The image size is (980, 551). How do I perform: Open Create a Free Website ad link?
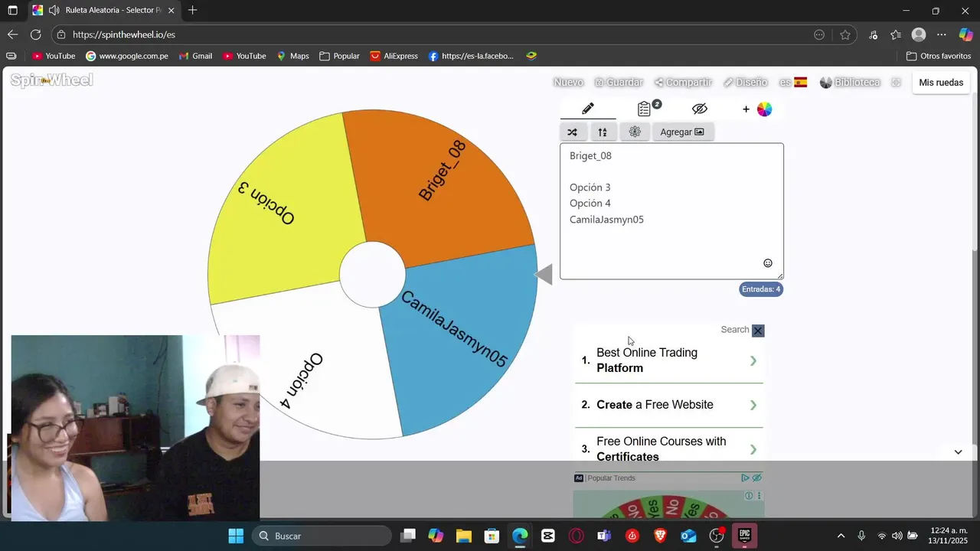click(669, 405)
